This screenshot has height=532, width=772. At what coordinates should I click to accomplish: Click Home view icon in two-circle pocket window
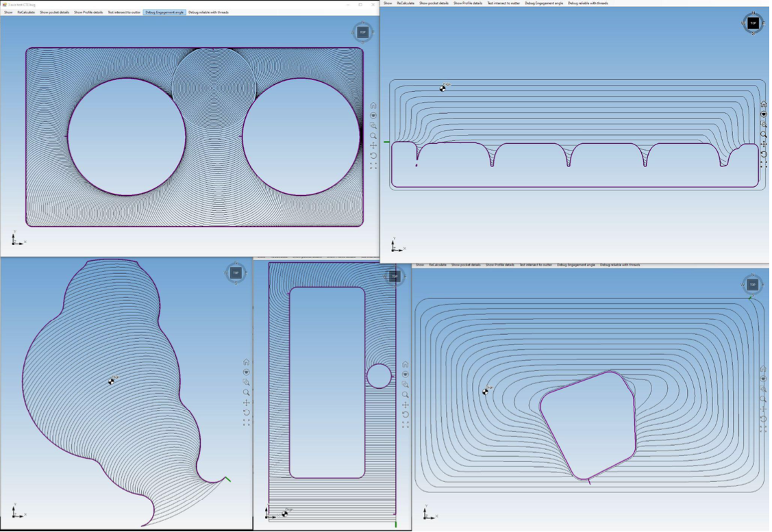click(373, 105)
